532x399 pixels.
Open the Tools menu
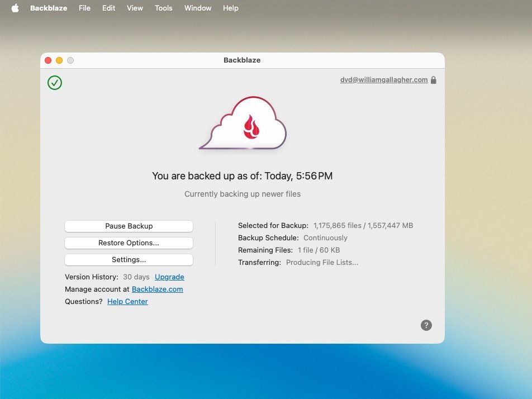point(164,8)
